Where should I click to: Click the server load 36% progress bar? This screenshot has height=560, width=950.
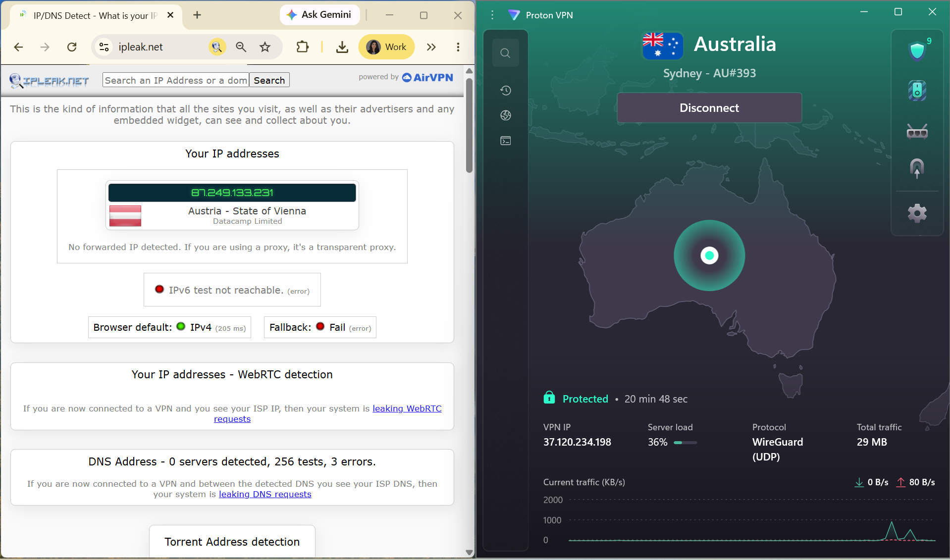coord(686,443)
